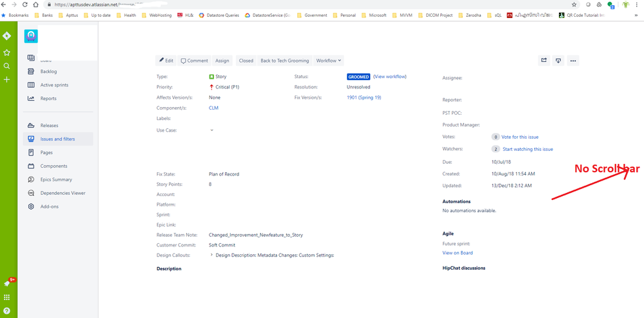Open Releases in project sidebar

(x=58, y=125)
